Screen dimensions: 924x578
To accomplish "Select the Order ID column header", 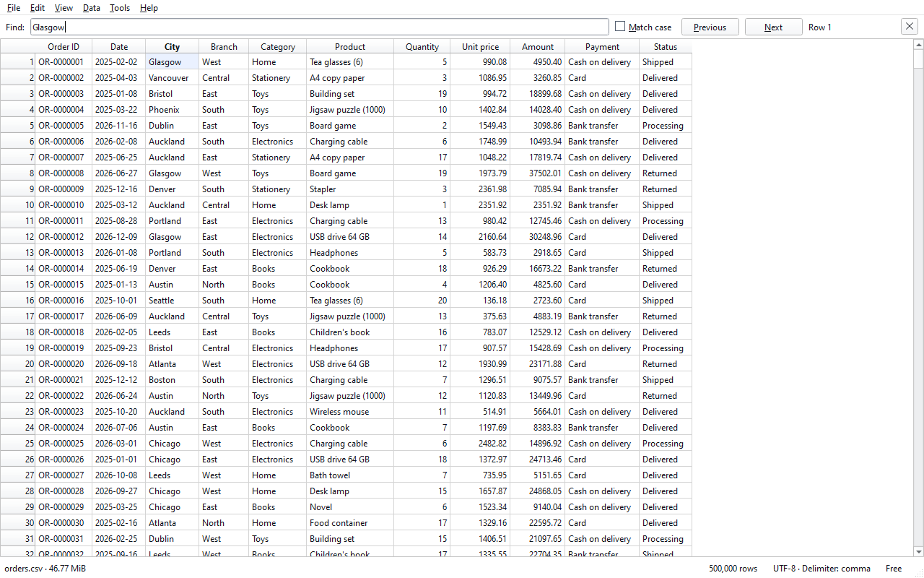I will 64,47.
